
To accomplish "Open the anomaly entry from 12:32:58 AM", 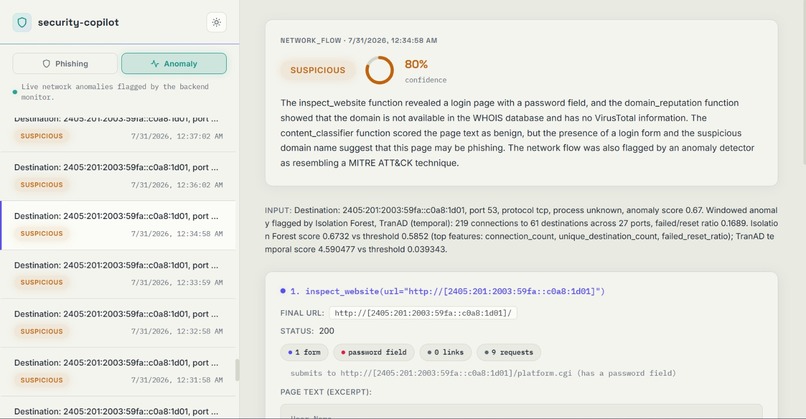I will coord(118,323).
